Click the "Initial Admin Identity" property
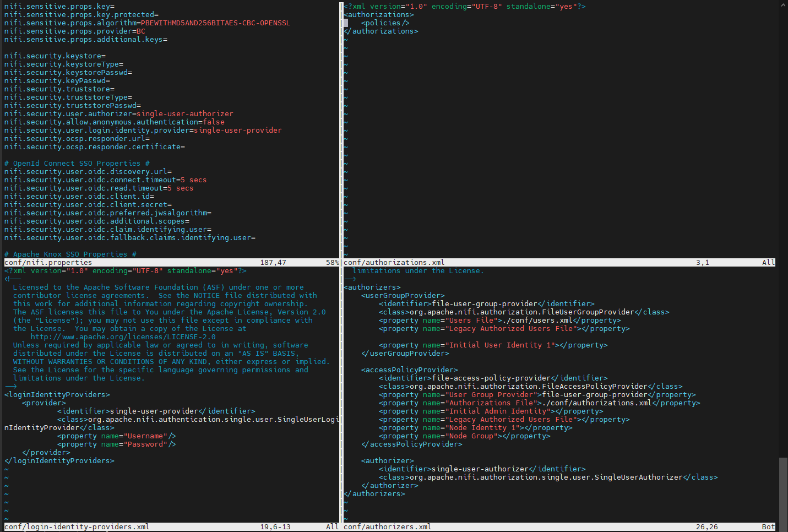The image size is (788, 532). click(x=497, y=411)
